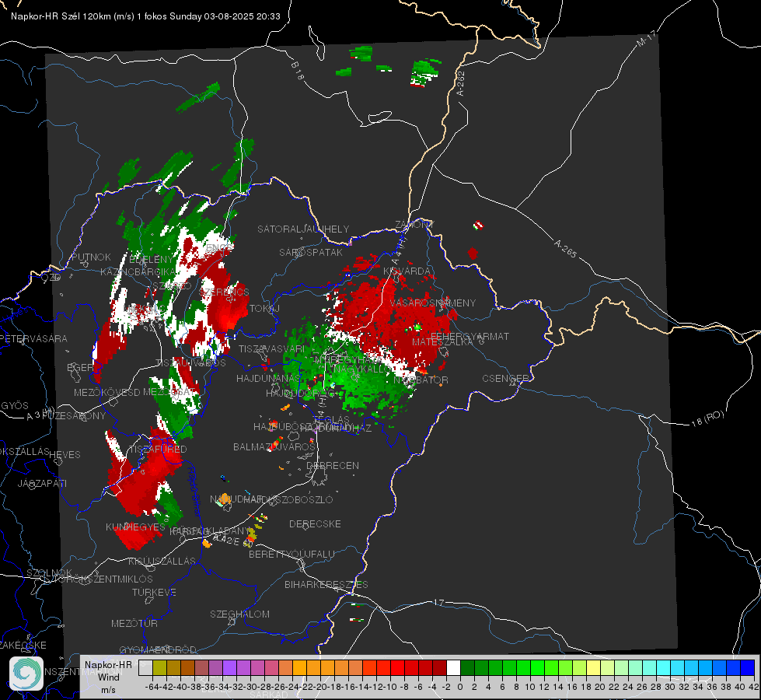Select the BALMAZÚJVÁROS label
This screenshot has width=761, height=700.
coord(274,446)
